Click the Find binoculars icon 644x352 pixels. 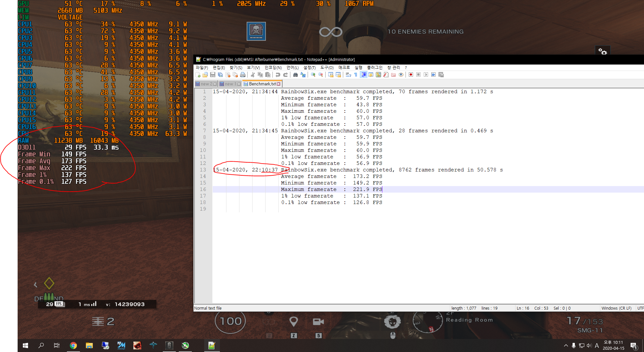[295, 75]
